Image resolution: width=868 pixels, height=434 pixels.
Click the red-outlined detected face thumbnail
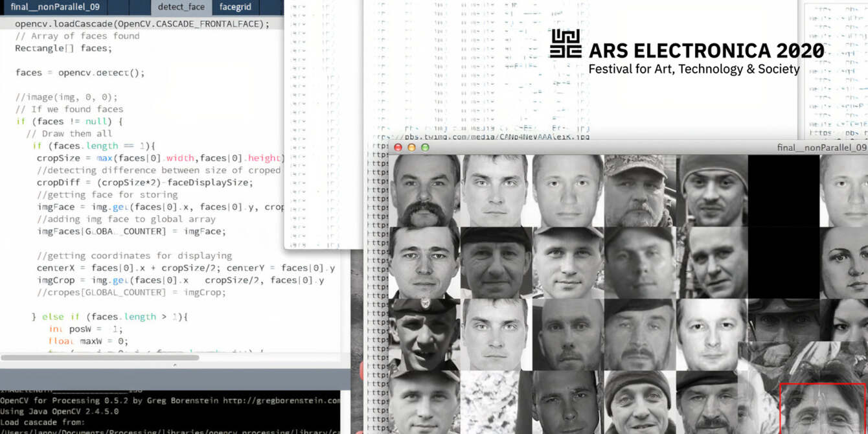click(x=823, y=408)
